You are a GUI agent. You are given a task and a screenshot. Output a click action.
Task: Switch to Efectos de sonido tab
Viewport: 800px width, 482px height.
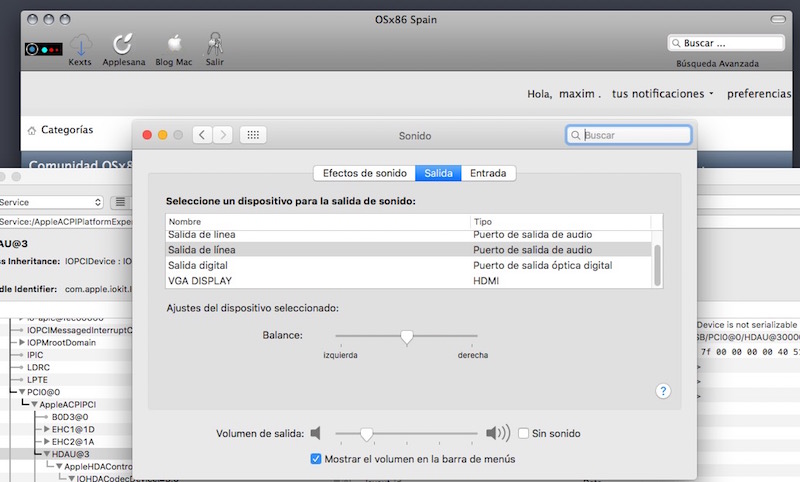pos(365,173)
